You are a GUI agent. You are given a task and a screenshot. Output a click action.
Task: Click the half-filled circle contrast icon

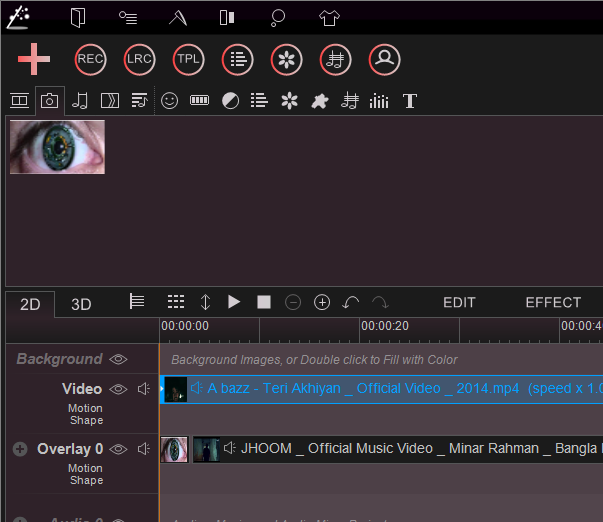(230, 101)
